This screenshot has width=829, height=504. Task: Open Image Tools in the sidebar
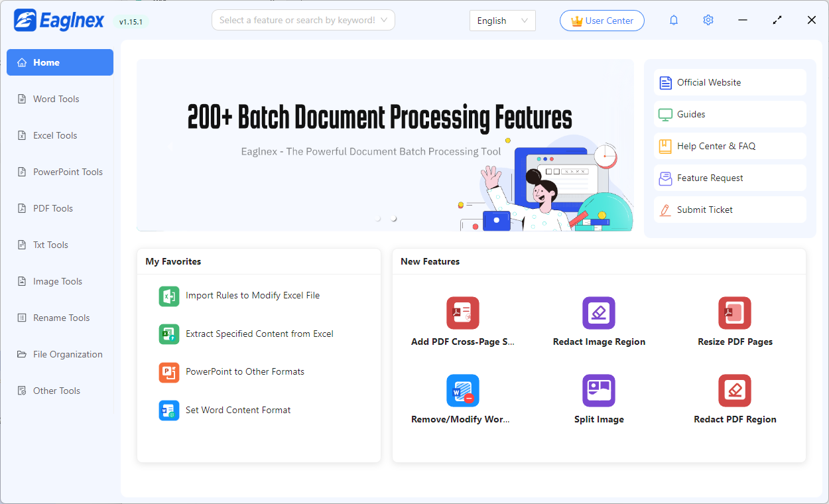(x=60, y=281)
